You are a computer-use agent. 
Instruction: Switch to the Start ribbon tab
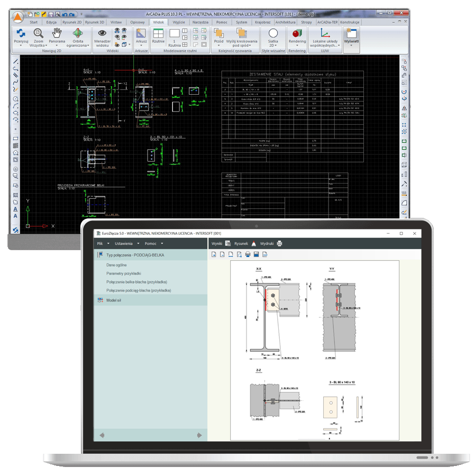pos(34,22)
